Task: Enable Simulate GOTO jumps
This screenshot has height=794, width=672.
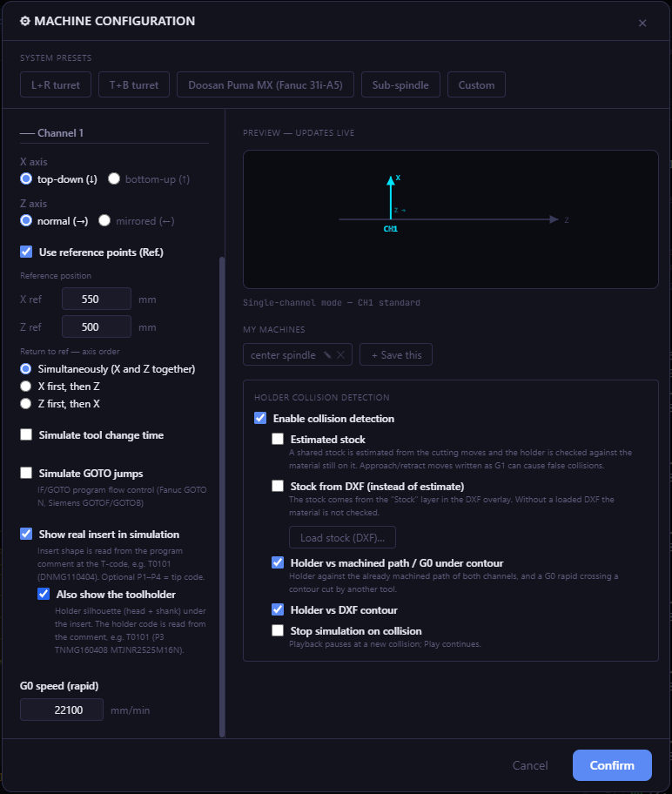Action: tap(26, 473)
